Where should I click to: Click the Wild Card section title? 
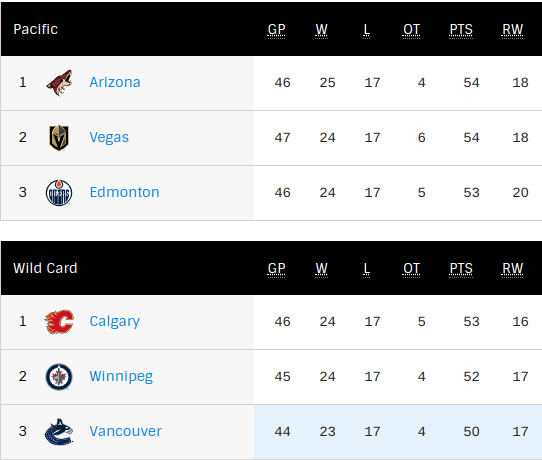[x=45, y=268]
